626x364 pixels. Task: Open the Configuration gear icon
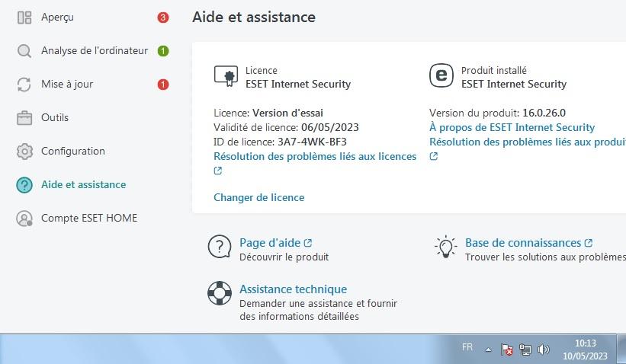tap(24, 152)
